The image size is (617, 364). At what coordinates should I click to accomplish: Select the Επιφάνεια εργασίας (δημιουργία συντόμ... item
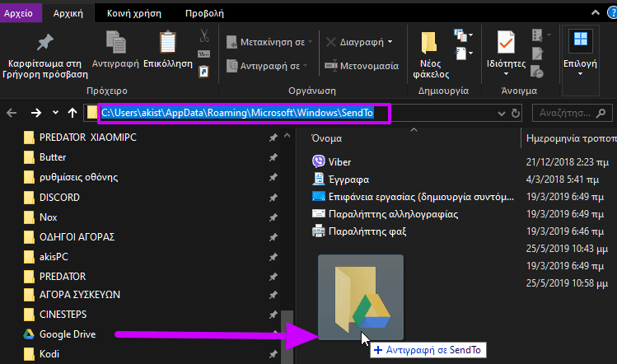click(x=413, y=197)
